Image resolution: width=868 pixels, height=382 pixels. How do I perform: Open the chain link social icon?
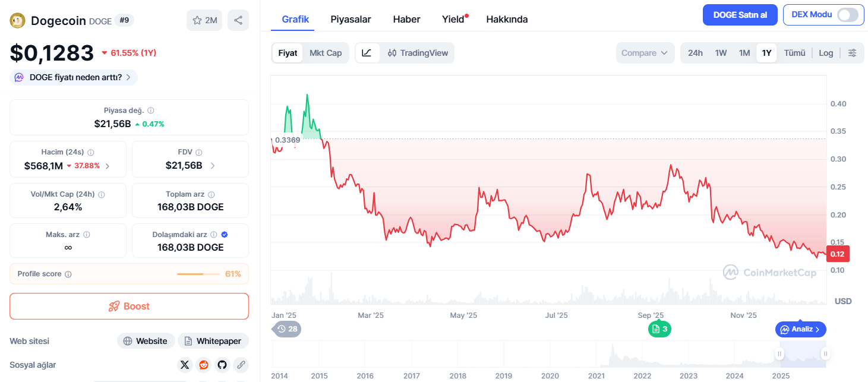(x=241, y=365)
